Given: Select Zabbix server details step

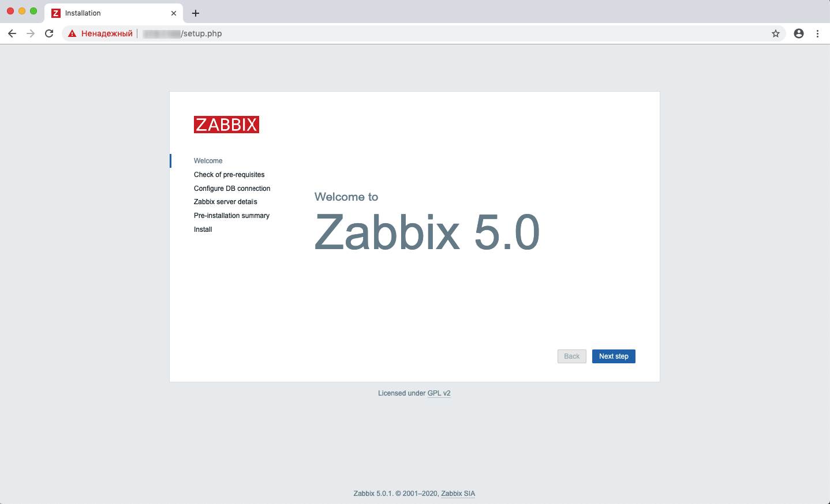Looking at the screenshot, I should (x=226, y=202).
